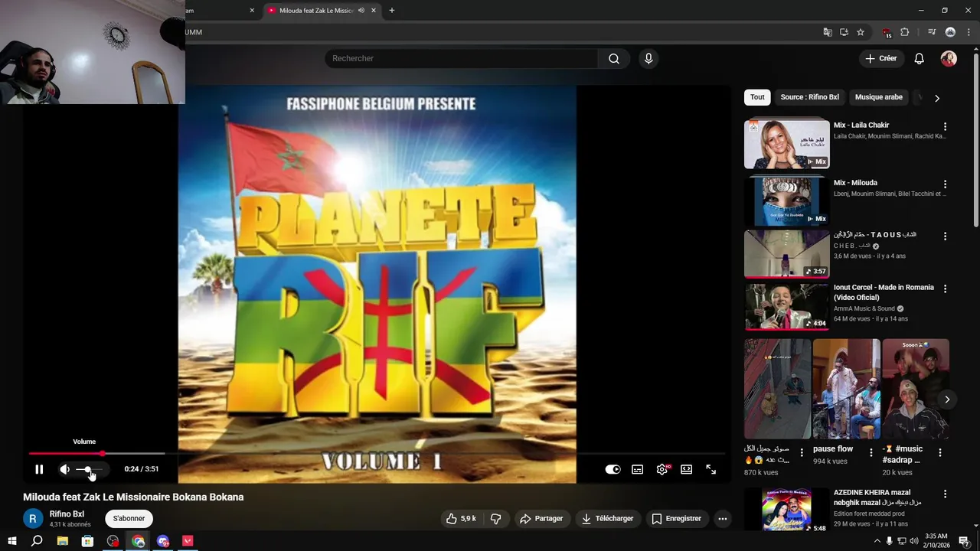Open the player settings gear
The width and height of the screenshot is (980, 551).
pyautogui.click(x=662, y=469)
